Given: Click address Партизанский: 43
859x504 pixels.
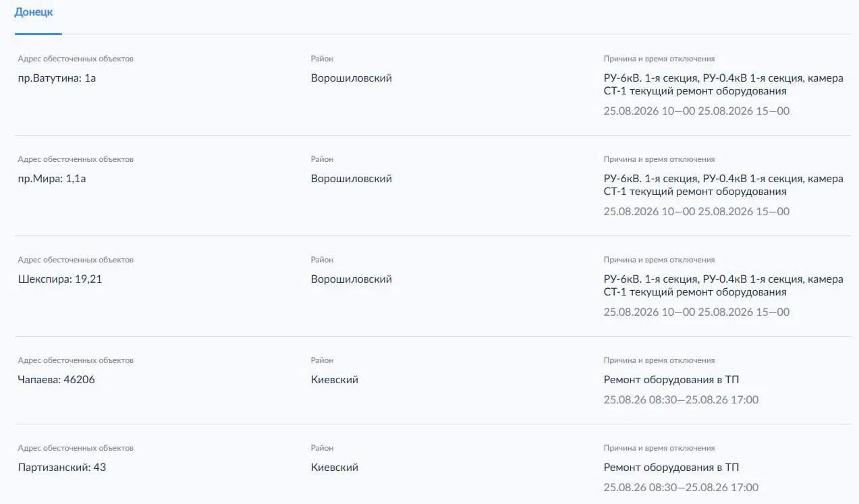Looking at the screenshot, I should [61, 468].
